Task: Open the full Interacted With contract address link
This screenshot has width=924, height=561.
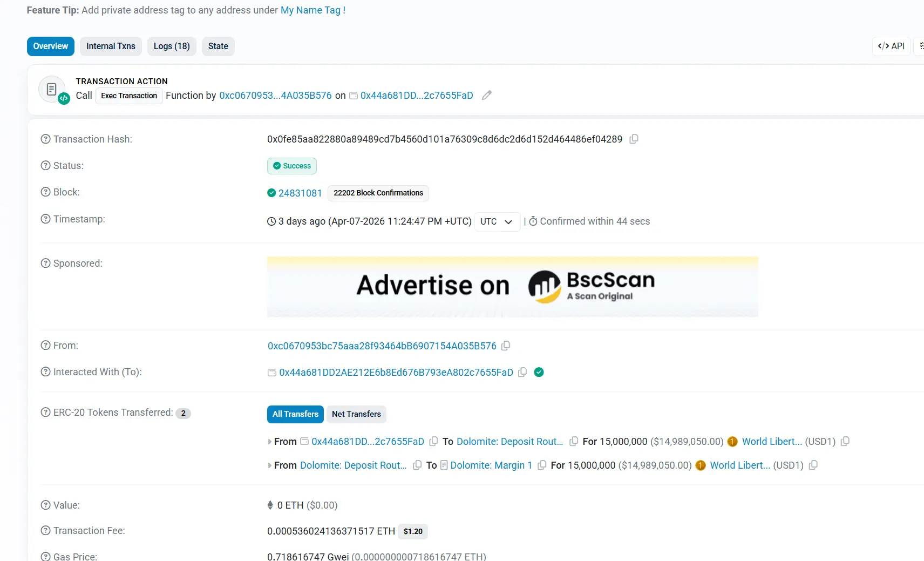Action: tap(396, 373)
